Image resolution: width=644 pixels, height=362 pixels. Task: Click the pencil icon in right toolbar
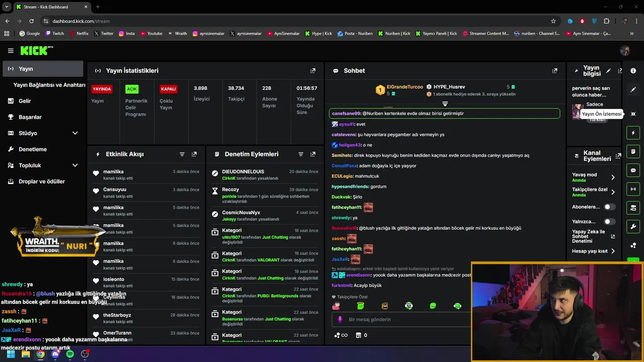click(633, 89)
